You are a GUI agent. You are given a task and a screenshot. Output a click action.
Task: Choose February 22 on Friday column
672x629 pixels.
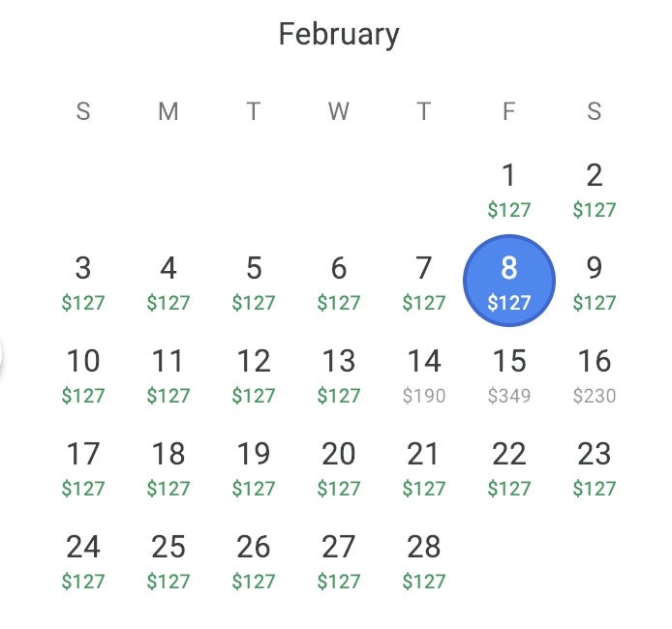[x=509, y=467]
